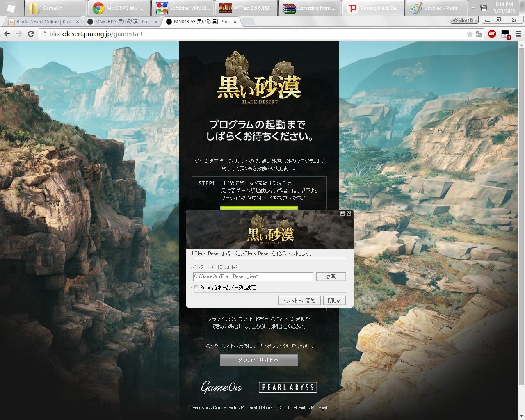Image resolution: width=525 pixels, height=420 pixels.
Task: Click the メンバーサイトへ button
Action: [x=259, y=360]
